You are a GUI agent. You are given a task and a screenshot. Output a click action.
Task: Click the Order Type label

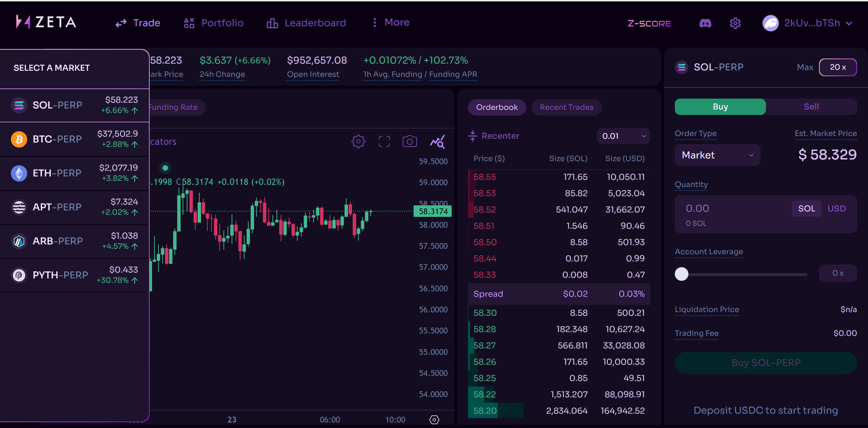(x=696, y=134)
